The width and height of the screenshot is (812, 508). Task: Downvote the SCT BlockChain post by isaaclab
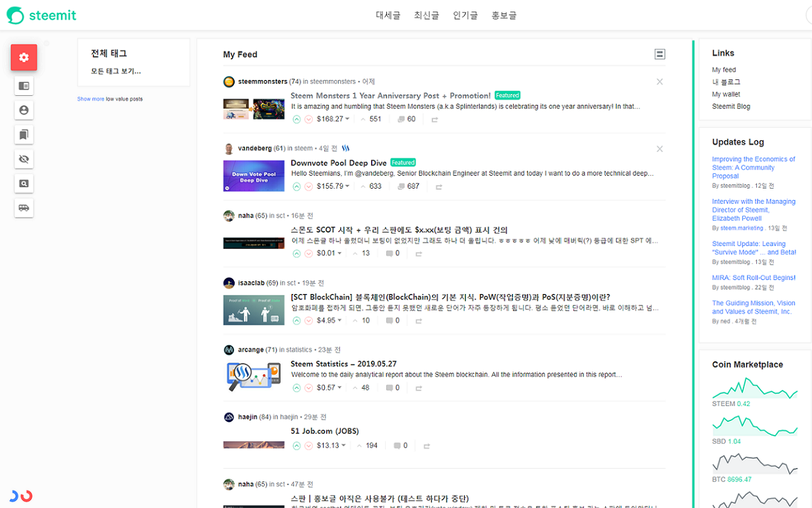[x=308, y=321]
